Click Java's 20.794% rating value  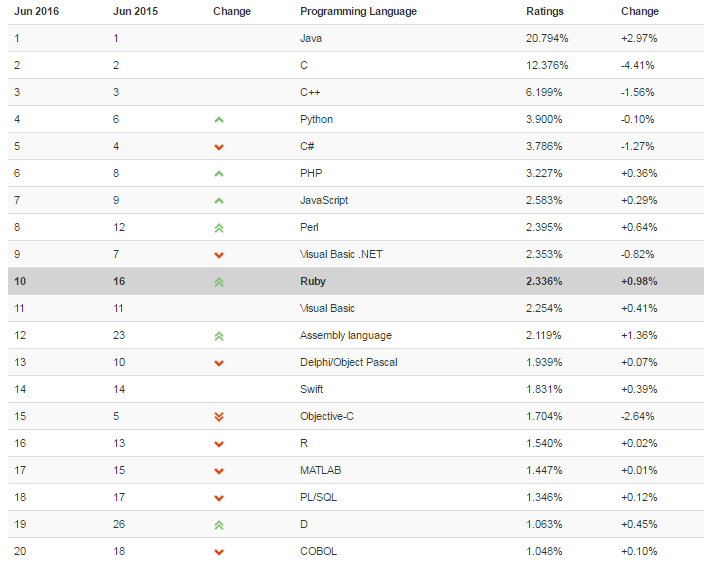(x=548, y=38)
